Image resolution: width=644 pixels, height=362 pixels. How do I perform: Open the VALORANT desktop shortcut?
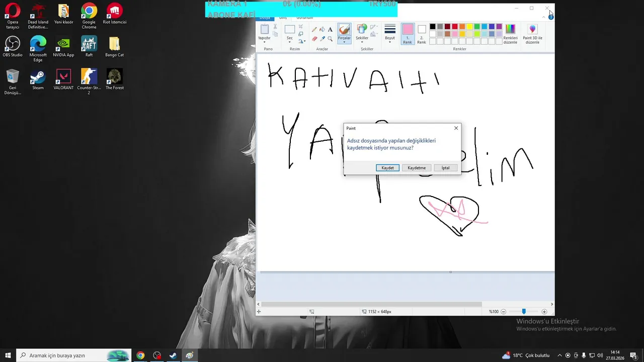63,79
